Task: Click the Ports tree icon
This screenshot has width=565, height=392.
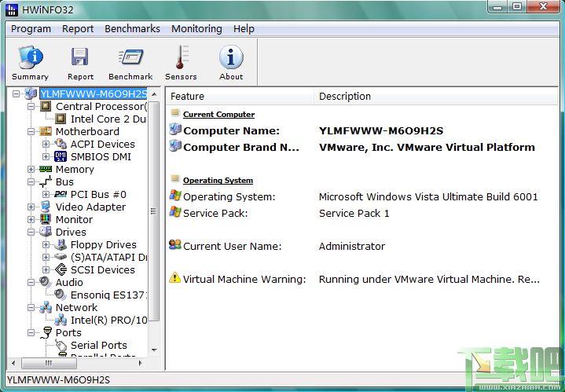Action: [x=46, y=332]
